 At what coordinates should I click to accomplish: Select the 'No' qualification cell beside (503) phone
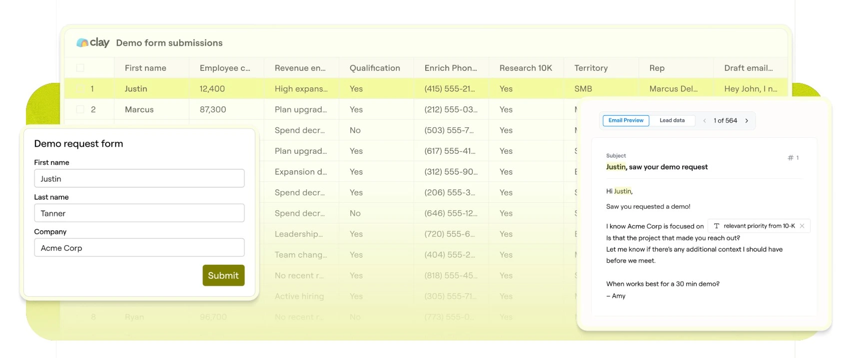[376, 130]
